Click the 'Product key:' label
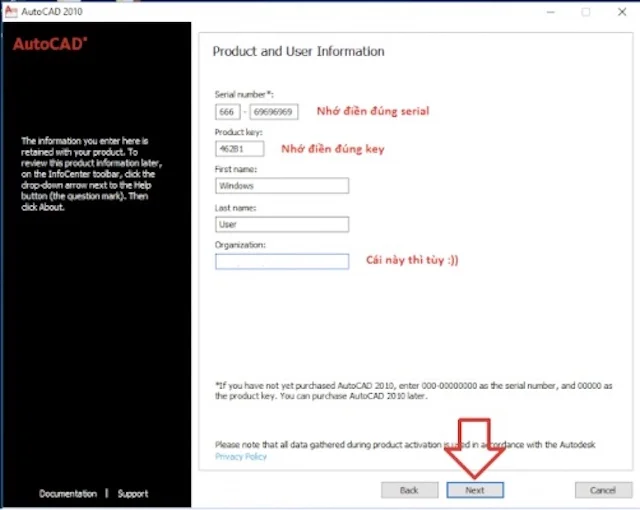This screenshot has width=640, height=510. click(239, 132)
